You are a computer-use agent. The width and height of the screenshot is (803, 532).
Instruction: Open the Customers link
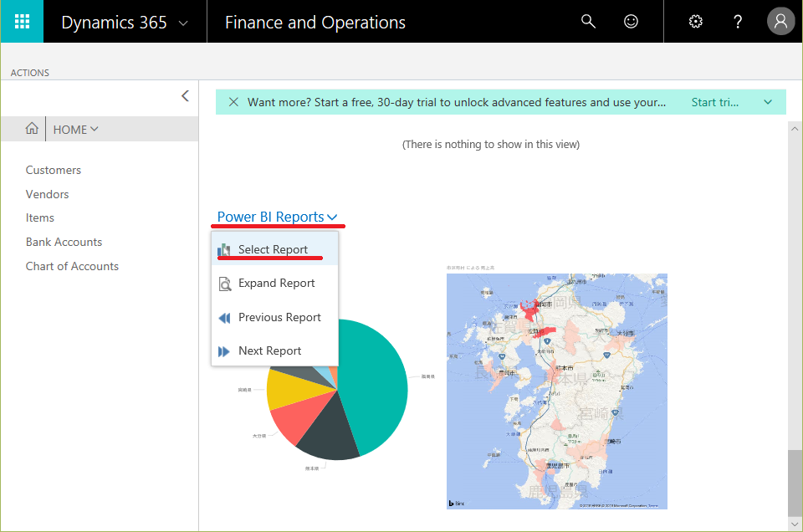click(54, 170)
